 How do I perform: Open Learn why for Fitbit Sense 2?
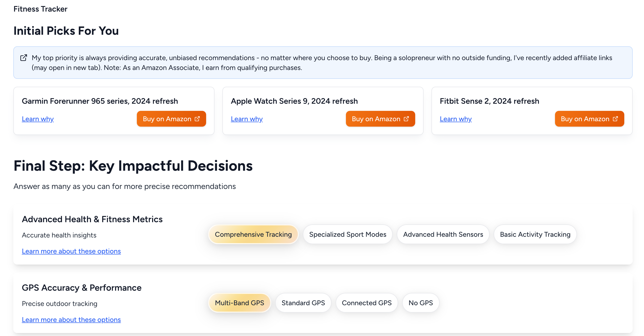coord(455,119)
